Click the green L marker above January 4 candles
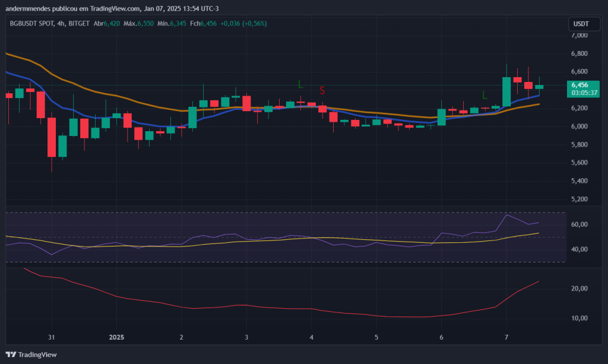Viewport: 608px width, 364px height. 300,84
